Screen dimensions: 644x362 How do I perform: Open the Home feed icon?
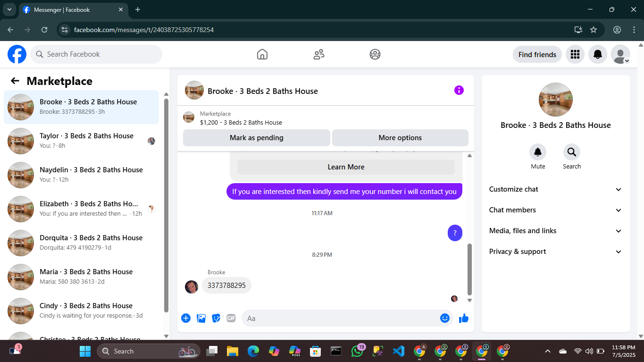click(262, 54)
